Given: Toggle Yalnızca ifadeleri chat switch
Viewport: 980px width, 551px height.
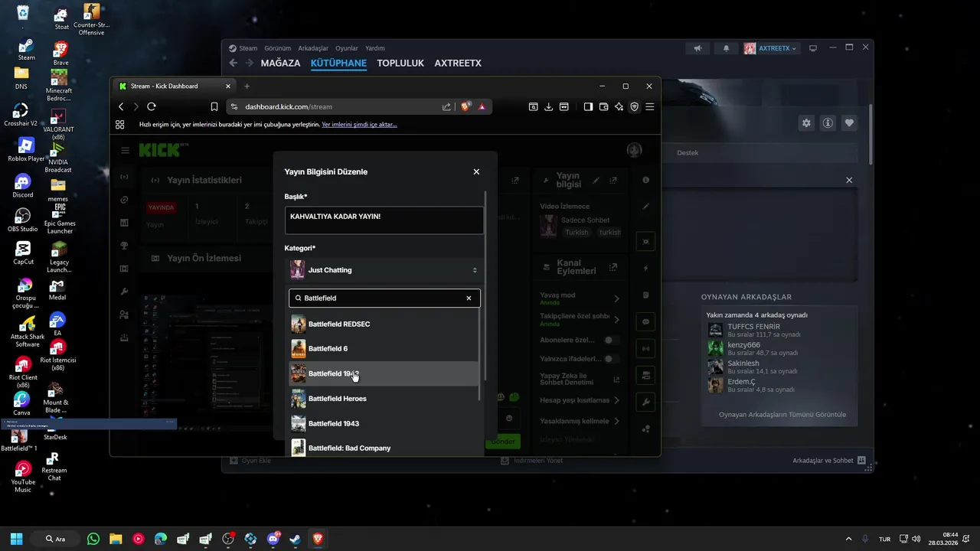Looking at the screenshot, I should tap(610, 358).
